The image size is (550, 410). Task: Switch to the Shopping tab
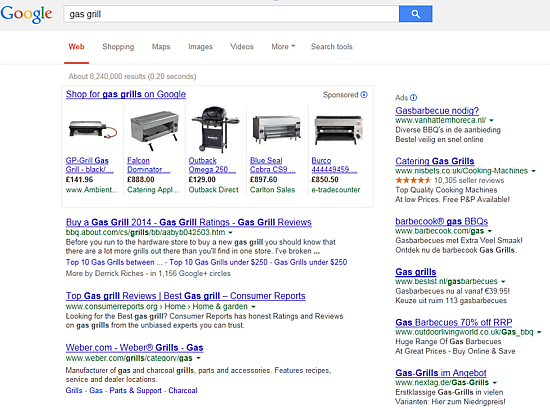coord(118,47)
